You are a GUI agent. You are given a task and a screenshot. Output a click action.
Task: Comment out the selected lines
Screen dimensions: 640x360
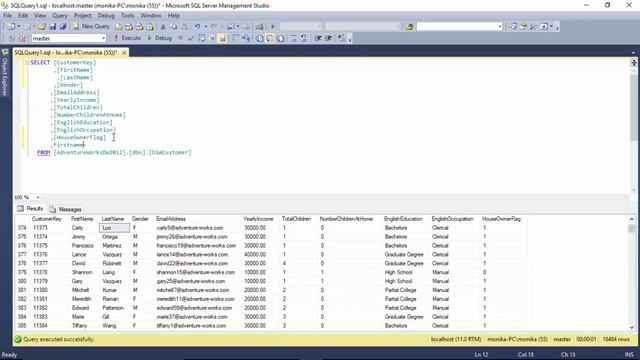pos(293,38)
